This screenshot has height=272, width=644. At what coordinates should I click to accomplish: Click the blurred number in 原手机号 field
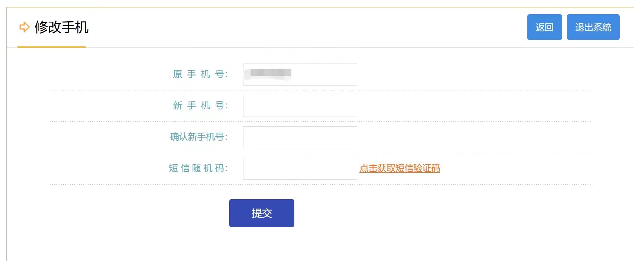(x=270, y=73)
